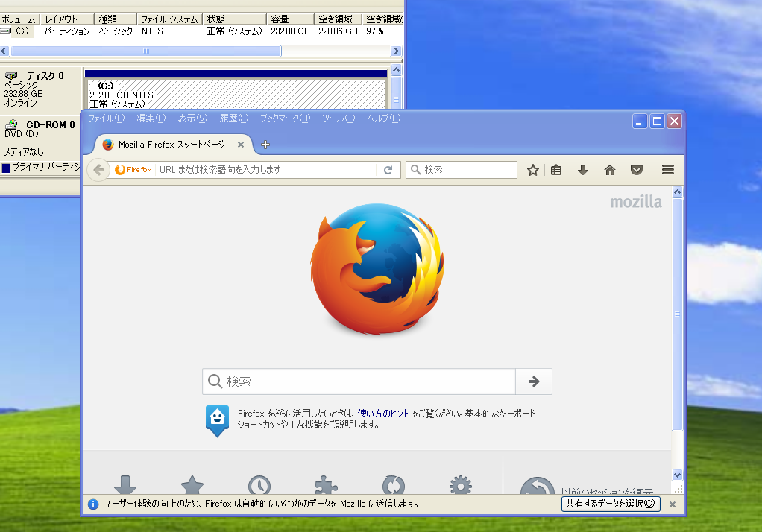Open the ツール menu
The height and width of the screenshot is (532, 762).
coord(338,118)
